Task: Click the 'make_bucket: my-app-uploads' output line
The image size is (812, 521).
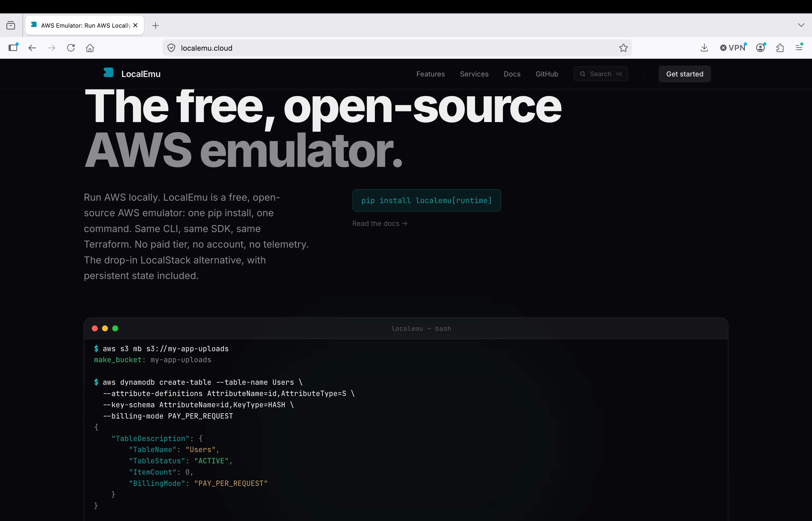Action: [153, 360]
